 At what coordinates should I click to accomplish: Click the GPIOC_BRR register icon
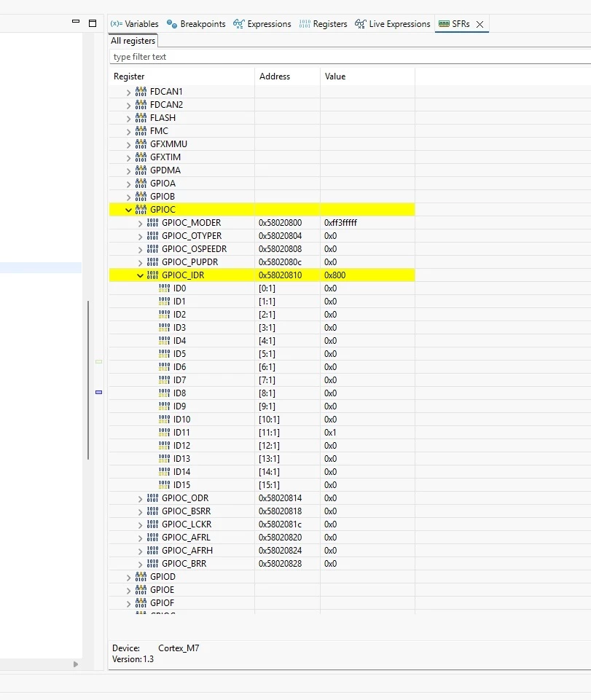click(152, 563)
